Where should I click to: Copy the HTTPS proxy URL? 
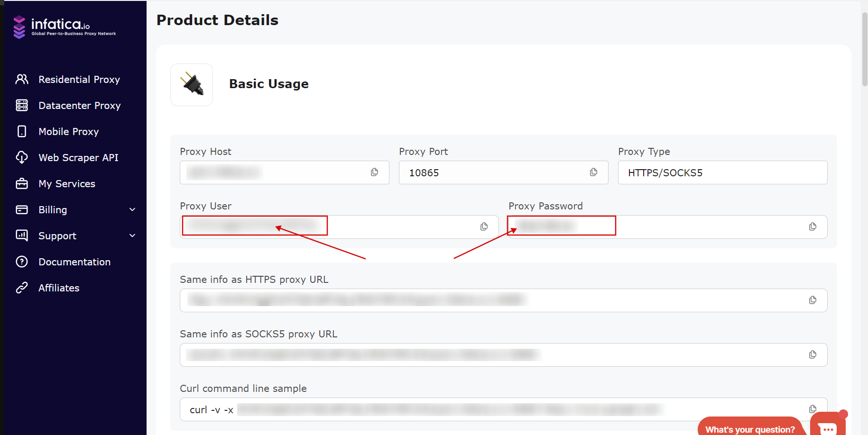(813, 300)
